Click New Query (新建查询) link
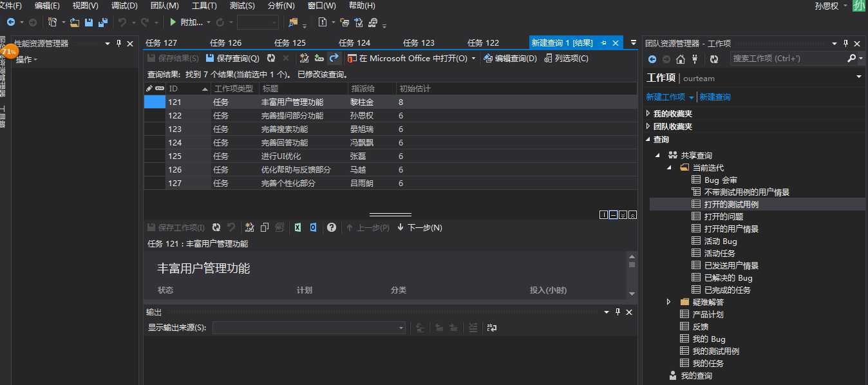The width and height of the screenshot is (868, 385). pyautogui.click(x=715, y=97)
